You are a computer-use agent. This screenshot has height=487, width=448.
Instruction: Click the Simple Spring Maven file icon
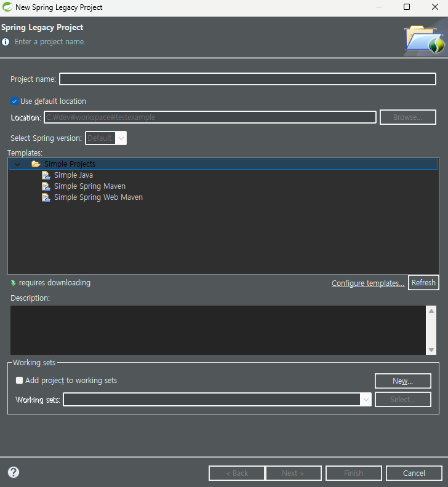pyautogui.click(x=46, y=187)
